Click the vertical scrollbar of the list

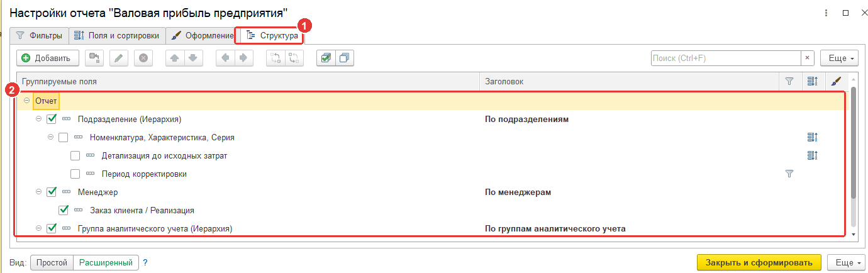point(853,143)
